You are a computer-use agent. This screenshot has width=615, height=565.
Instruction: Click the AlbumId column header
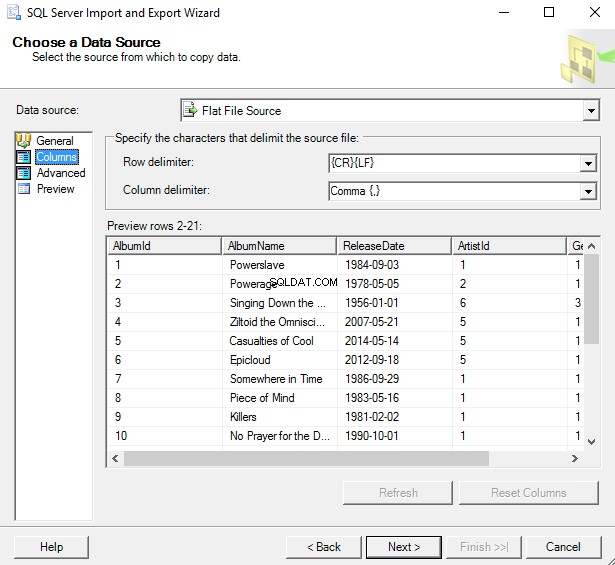165,246
